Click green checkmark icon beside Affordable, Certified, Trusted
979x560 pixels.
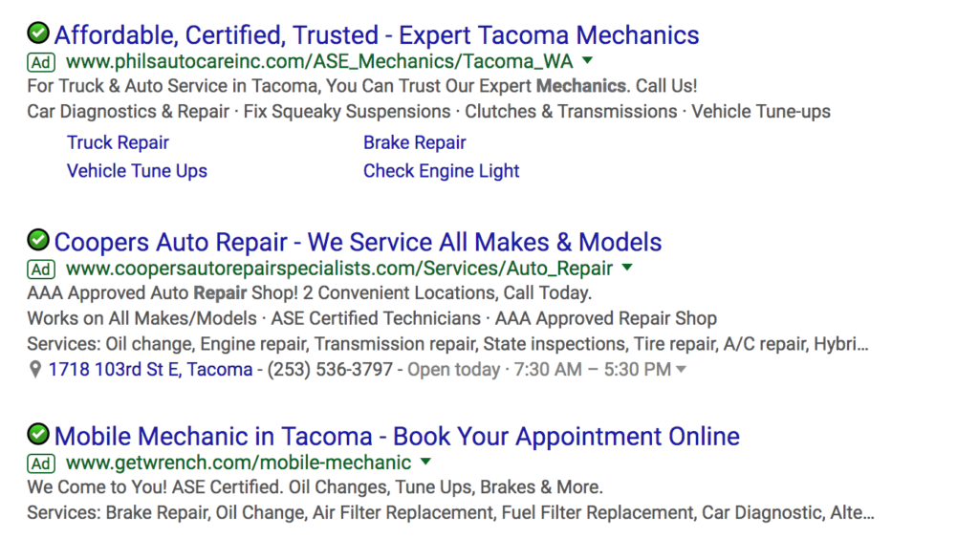pyautogui.click(x=38, y=33)
